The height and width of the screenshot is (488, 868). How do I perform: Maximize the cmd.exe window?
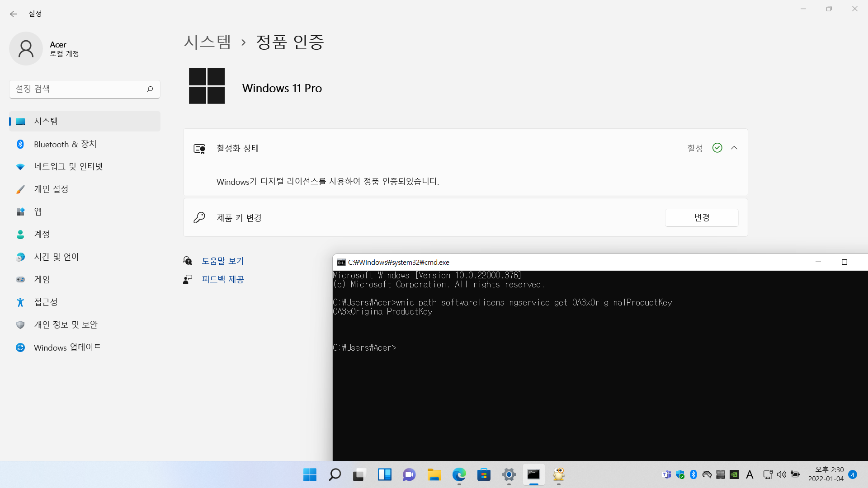pos(844,262)
